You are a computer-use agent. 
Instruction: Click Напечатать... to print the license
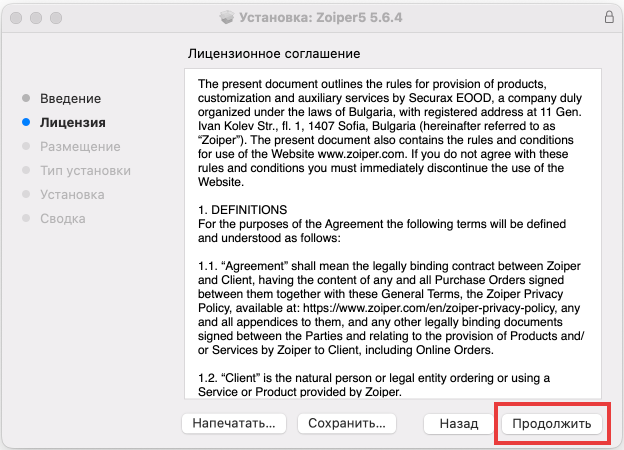[x=234, y=423]
